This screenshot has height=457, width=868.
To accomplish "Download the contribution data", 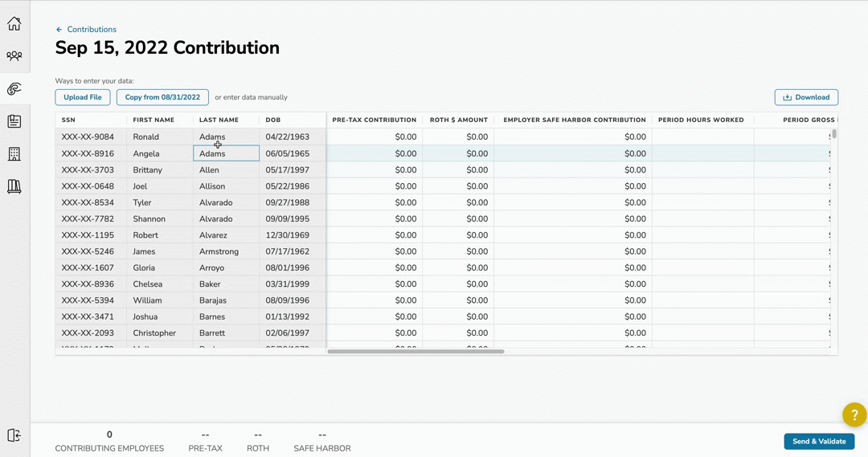I will click(x=806, y=97).
